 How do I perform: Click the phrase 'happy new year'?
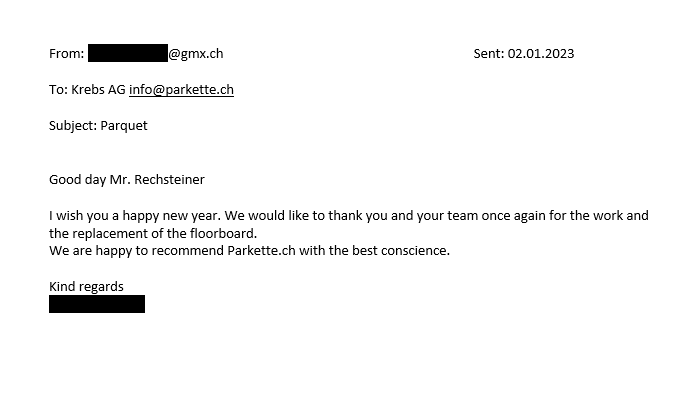(x=171, y=216)
